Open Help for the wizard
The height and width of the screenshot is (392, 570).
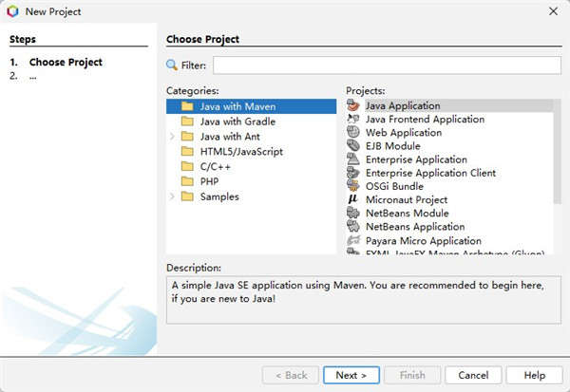tap(535, 375)
